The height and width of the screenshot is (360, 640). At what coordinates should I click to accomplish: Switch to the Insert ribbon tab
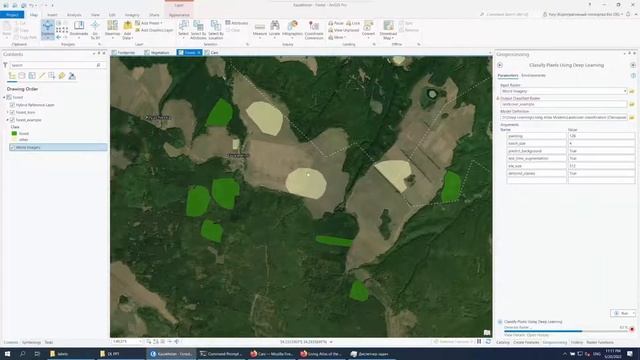[x=52, y=15]
